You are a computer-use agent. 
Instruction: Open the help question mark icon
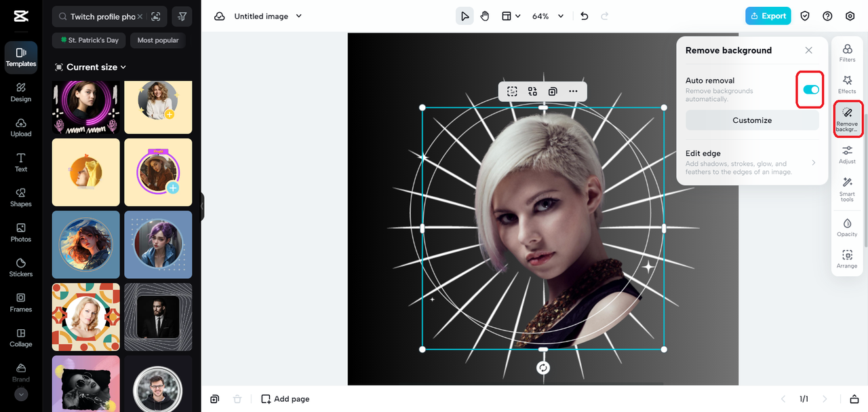pos(827,16)
